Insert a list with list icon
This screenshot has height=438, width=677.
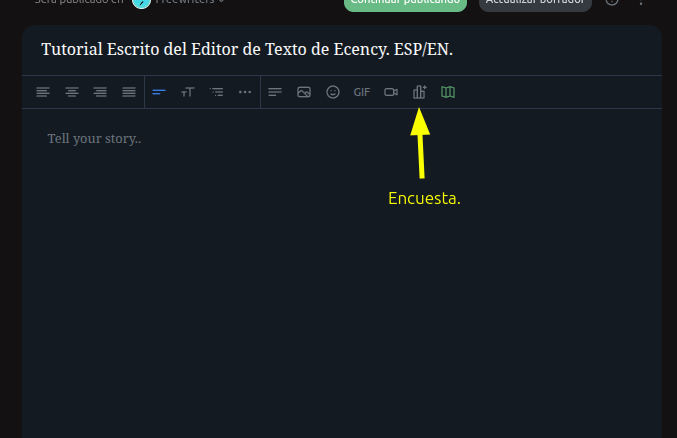216,92
